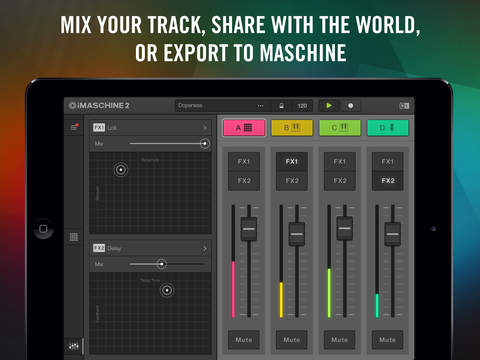Mute channel A
480x360 pixels.
(244, 340)
